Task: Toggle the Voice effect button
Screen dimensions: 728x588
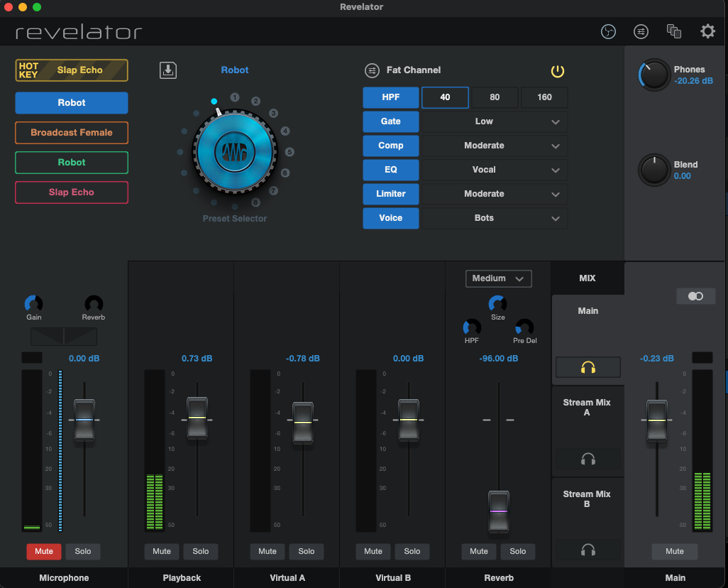Action: (390, 218)
